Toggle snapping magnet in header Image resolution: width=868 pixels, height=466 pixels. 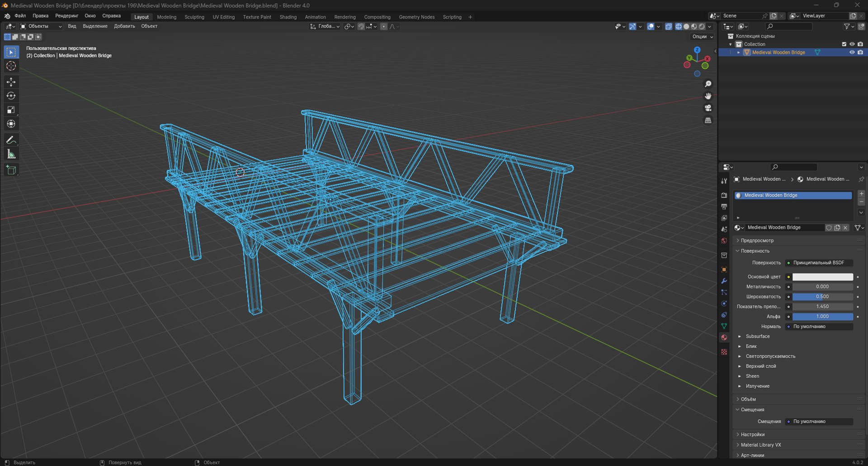[361, 27]
